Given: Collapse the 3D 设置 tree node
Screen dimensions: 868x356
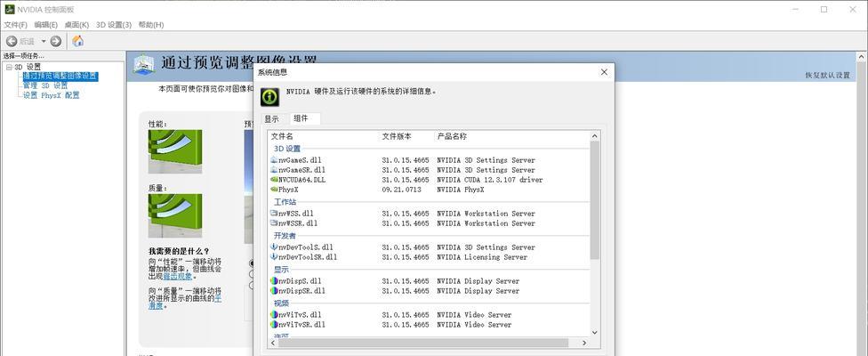Looking at the screenshot, I should 8,67.
